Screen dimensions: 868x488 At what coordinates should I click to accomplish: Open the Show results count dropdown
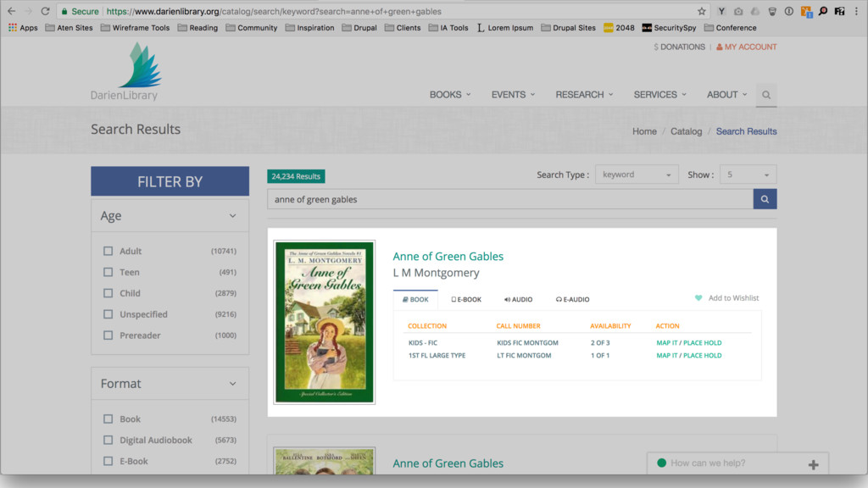click(748, 175)
